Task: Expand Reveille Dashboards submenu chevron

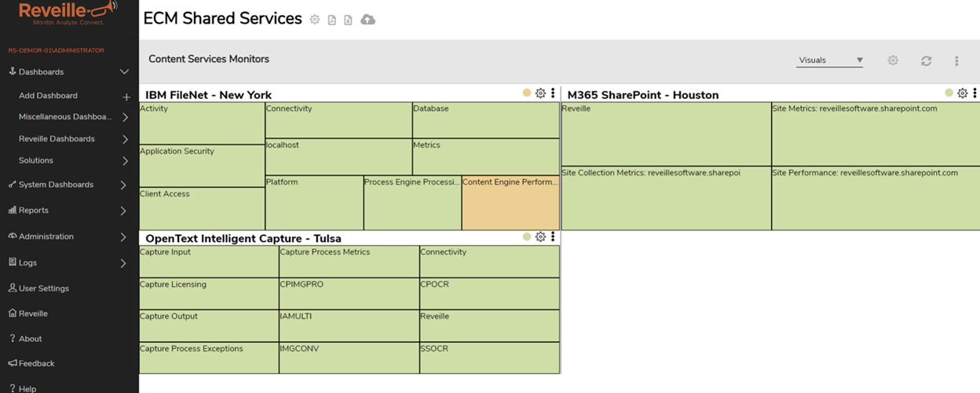Action: click(x=125, y=139)
